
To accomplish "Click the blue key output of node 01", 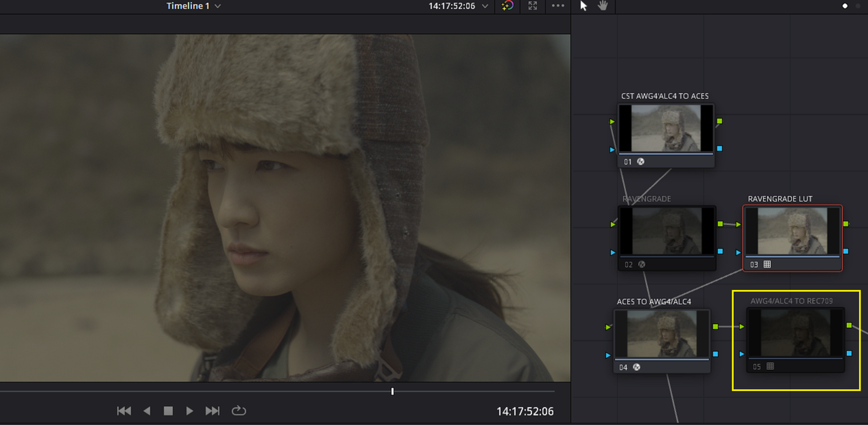I will click(719, 148).
